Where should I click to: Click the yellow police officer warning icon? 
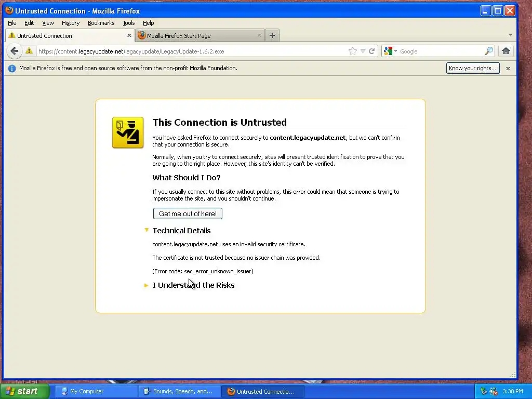128,132
